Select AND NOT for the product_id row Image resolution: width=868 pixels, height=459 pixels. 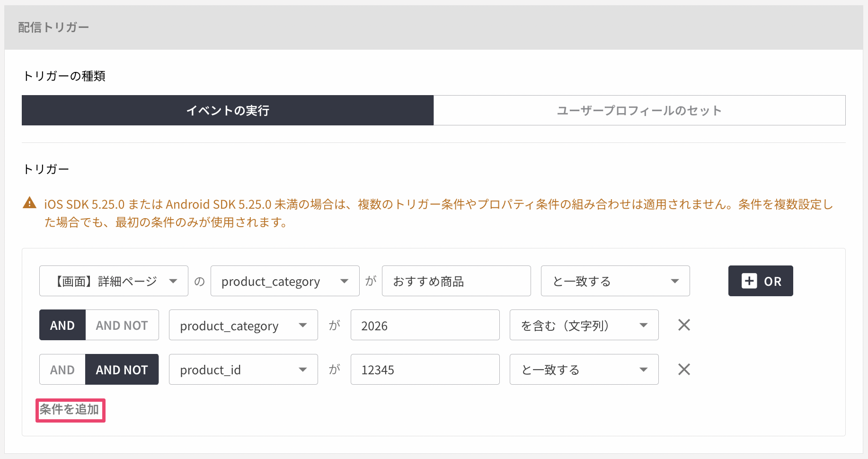coord(122,370)
